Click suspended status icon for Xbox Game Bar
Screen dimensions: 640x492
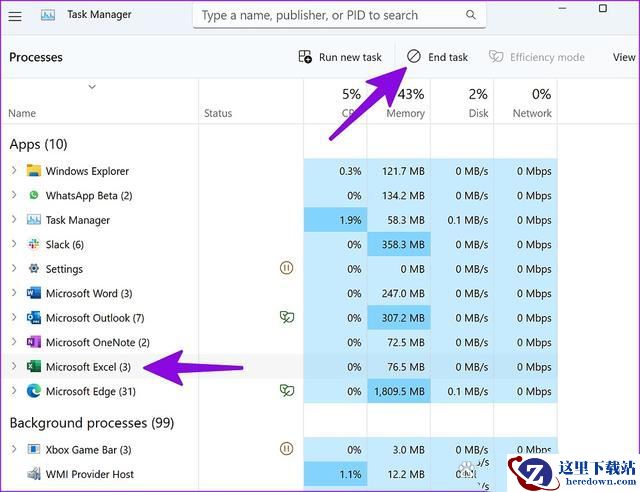coord(287,449)
